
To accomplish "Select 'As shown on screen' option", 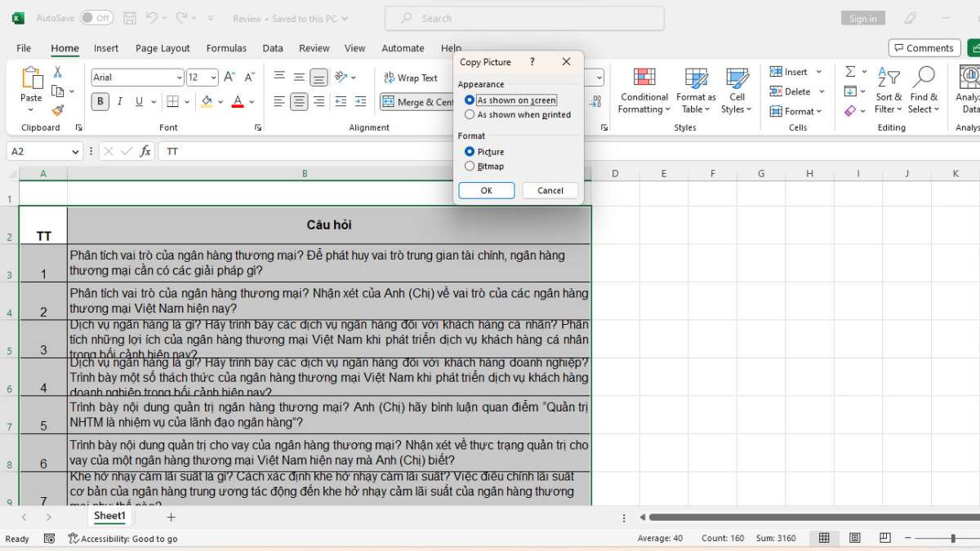I will pyautogui.click(x=510, y=100).
